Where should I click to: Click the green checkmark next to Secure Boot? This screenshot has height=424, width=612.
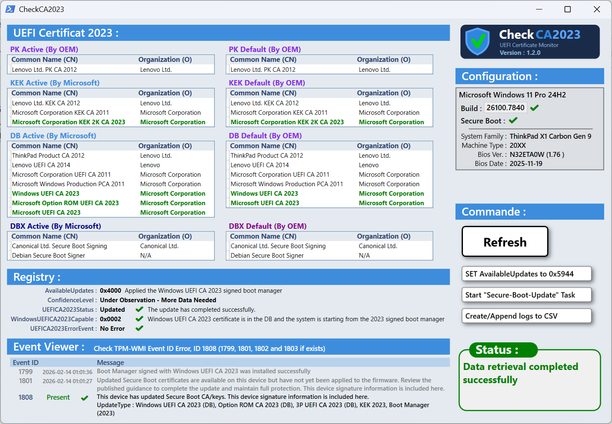click(513, 120)
